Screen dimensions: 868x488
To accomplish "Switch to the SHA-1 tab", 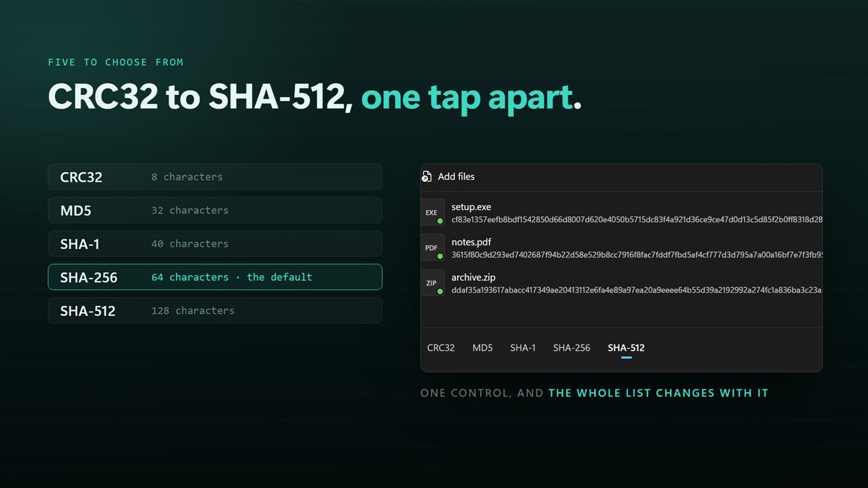I will pos(523,348).
